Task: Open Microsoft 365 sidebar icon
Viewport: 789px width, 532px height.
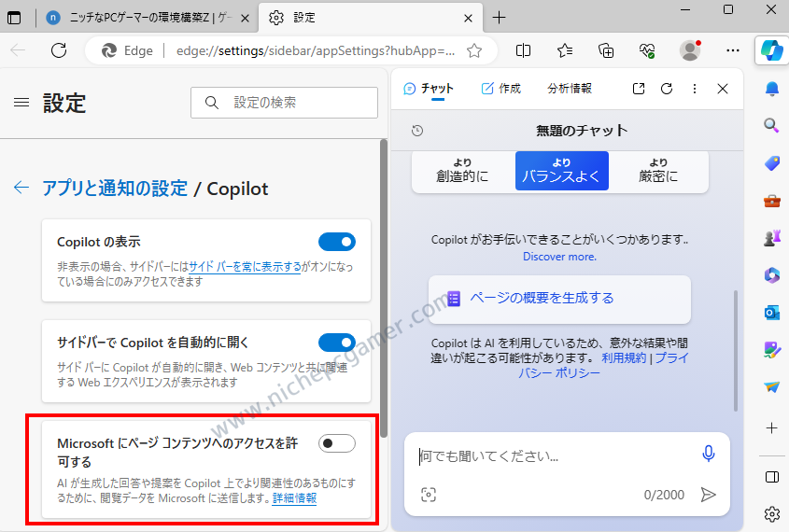Action: 771,275
